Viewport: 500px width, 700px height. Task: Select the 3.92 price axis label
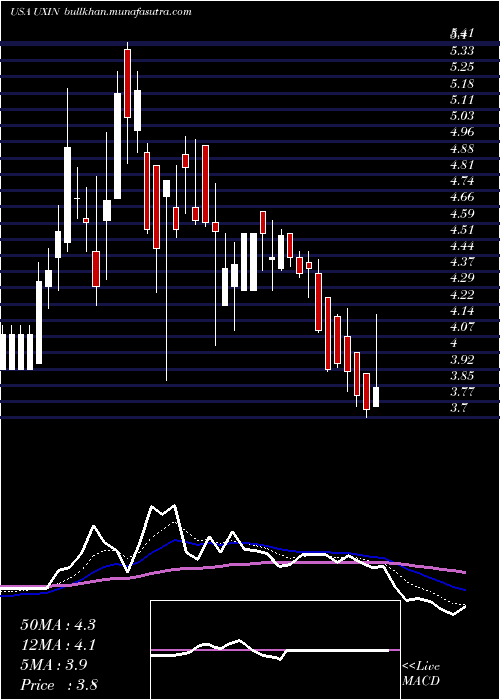coord(462,359)
